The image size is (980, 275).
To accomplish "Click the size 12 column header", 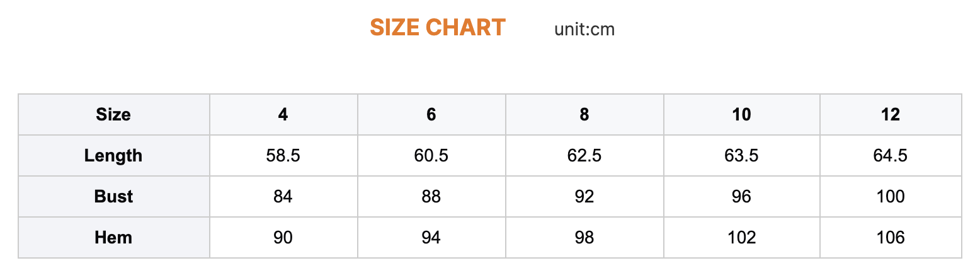I will pyautogui.click(x=891, y=114).
